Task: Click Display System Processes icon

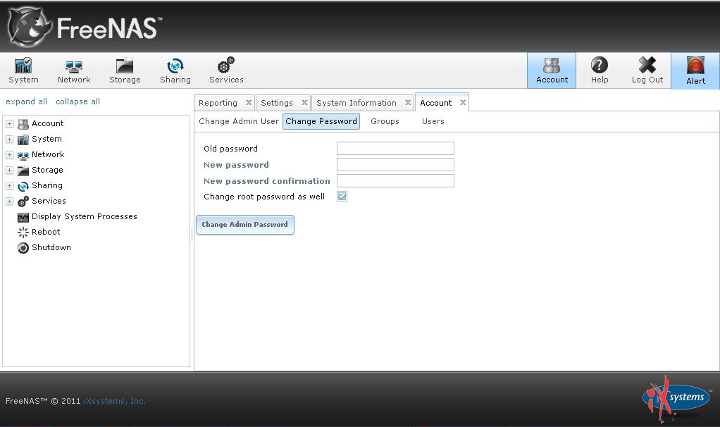Action: click(23, 217)
